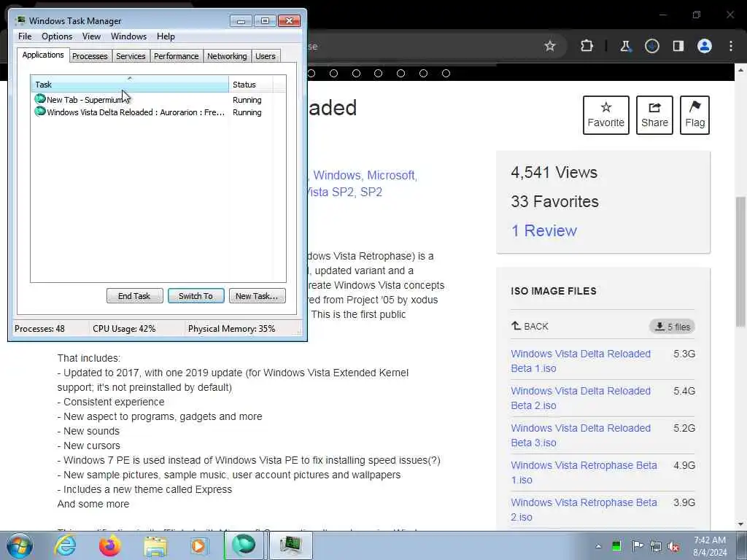Sort tasks by the Task column header
The image size is (747, 560).
point(130,85)
